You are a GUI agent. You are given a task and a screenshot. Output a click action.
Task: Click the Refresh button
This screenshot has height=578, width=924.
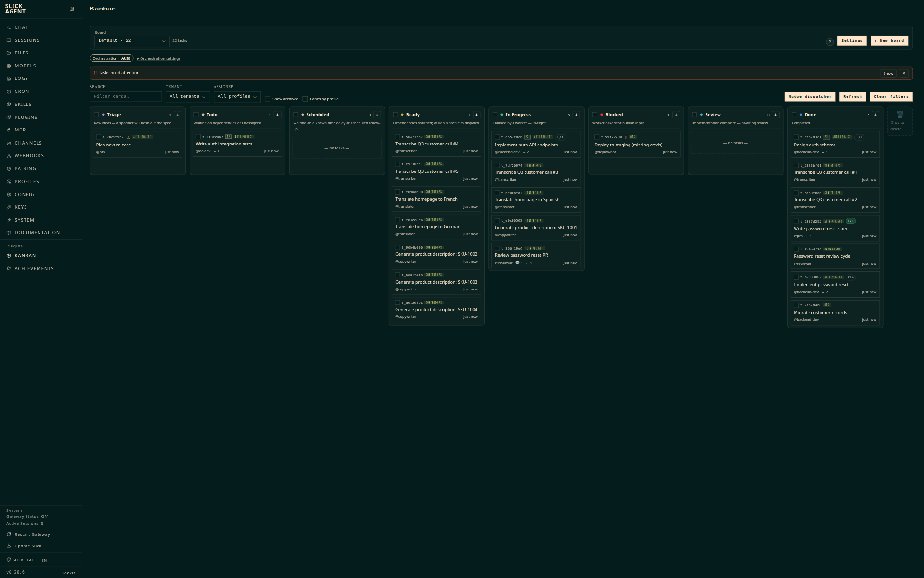coord(853,97)
